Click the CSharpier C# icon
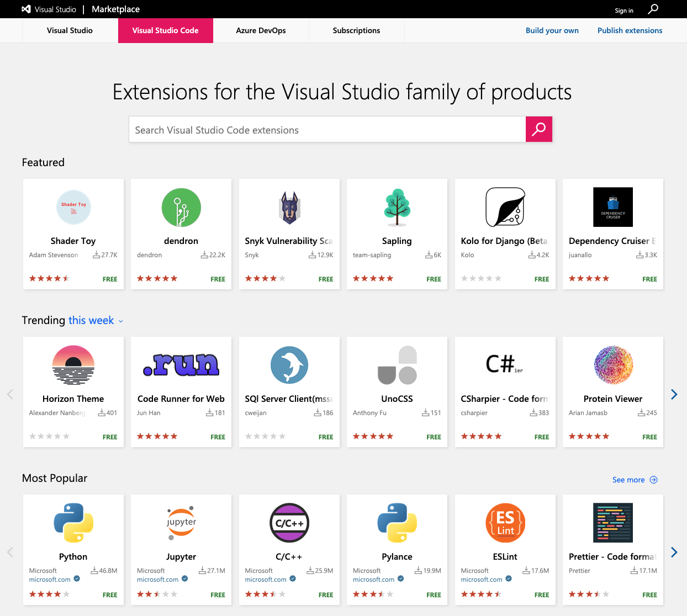This screenshot has width=687, height=616. point(504,364)
